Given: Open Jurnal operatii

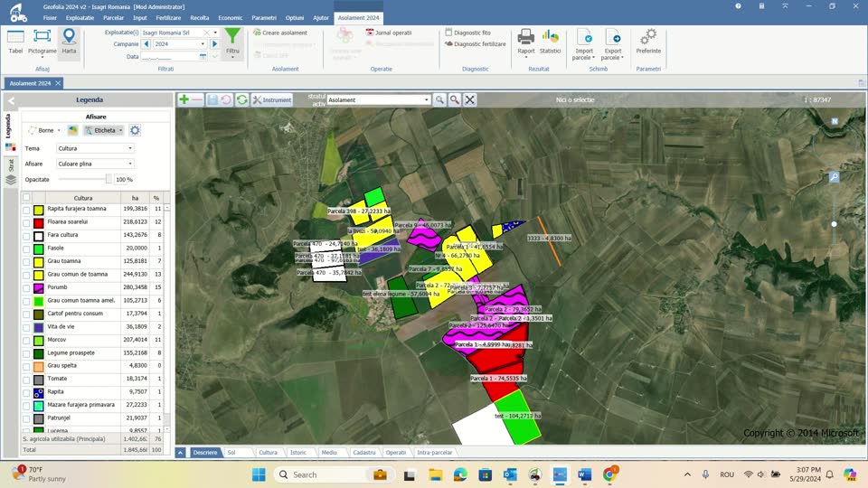Looking at the screenshot, I should [x=389, y=33].
